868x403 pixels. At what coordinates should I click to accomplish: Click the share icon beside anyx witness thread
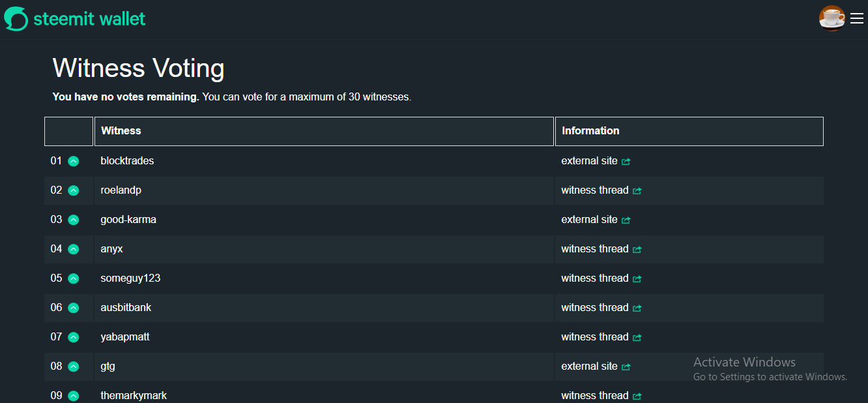click(637, 250)
